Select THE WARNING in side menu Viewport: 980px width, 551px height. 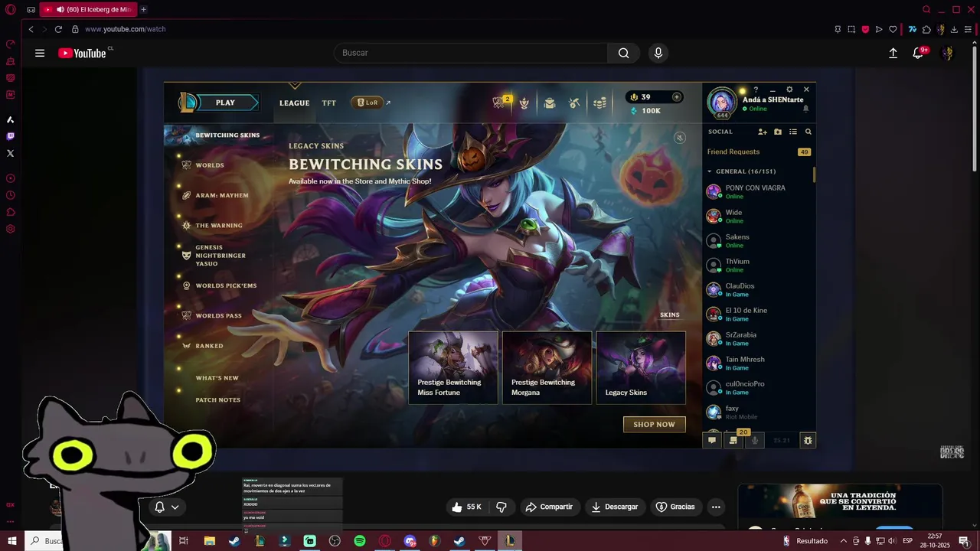219,226
